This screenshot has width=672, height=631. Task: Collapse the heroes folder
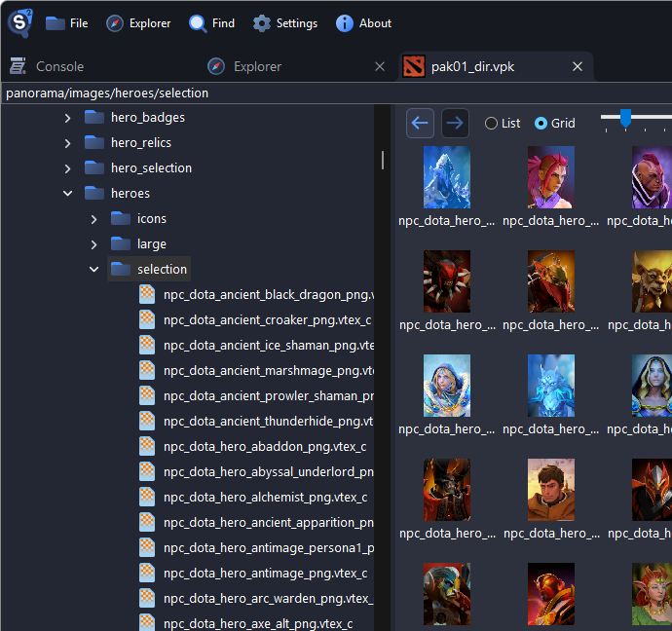coord(67,193)
